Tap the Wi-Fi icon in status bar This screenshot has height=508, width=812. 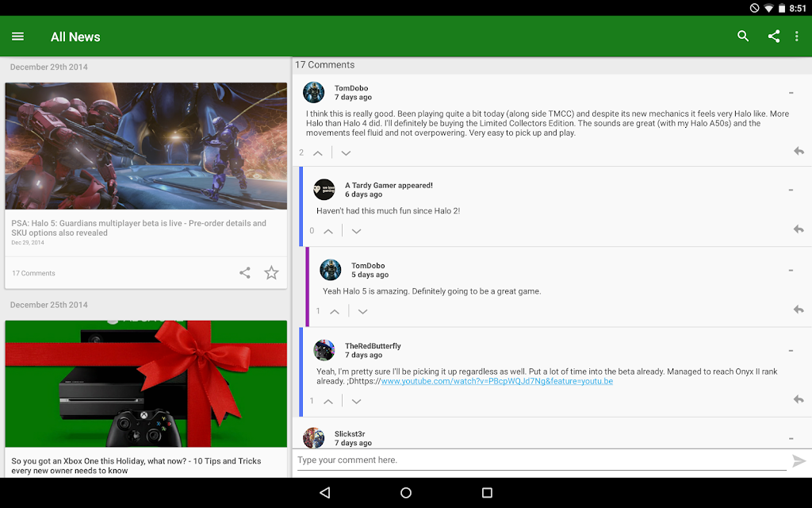pos(769,8)
